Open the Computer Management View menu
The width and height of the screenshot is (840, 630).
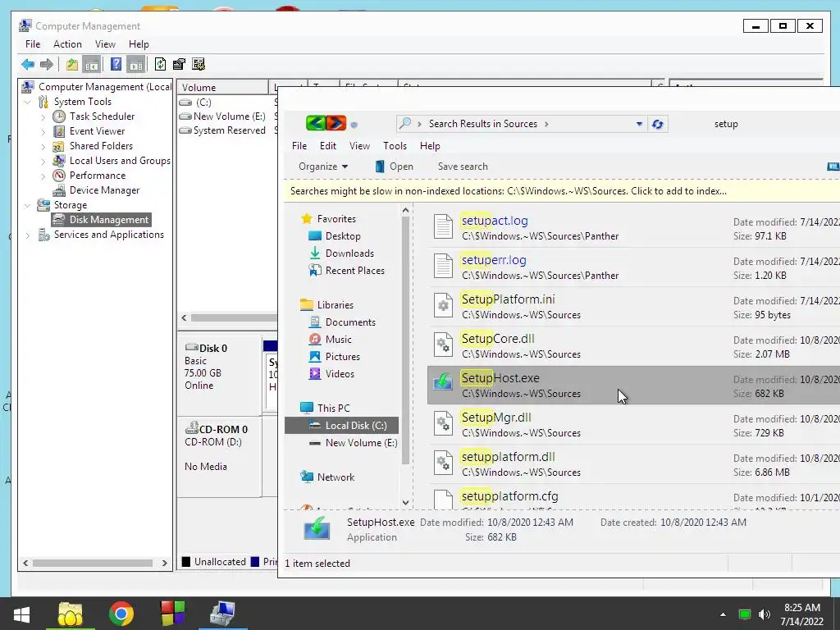point(105,44)
